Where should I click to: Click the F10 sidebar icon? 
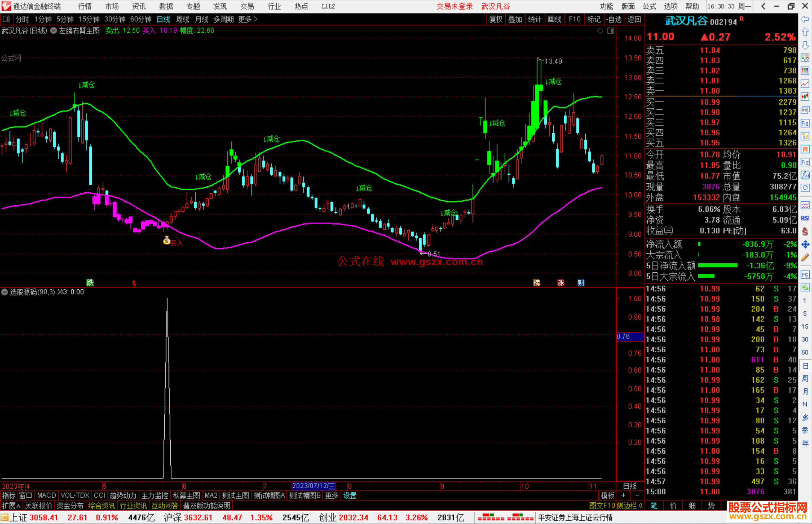[805, 124]
